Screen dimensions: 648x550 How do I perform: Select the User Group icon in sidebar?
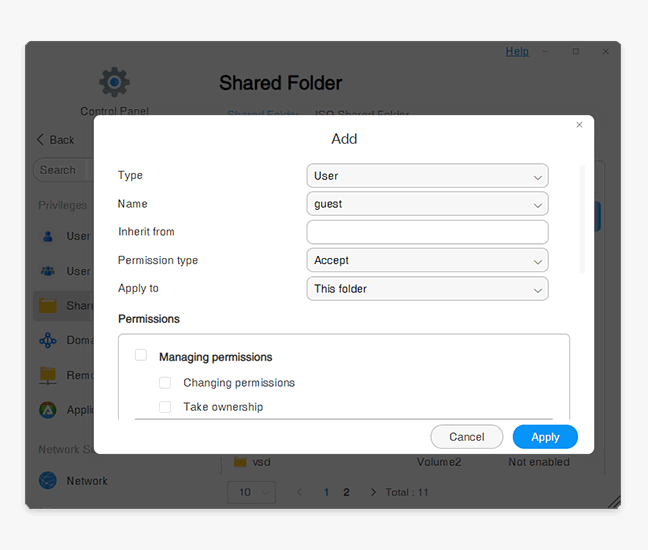coord(48,271)
